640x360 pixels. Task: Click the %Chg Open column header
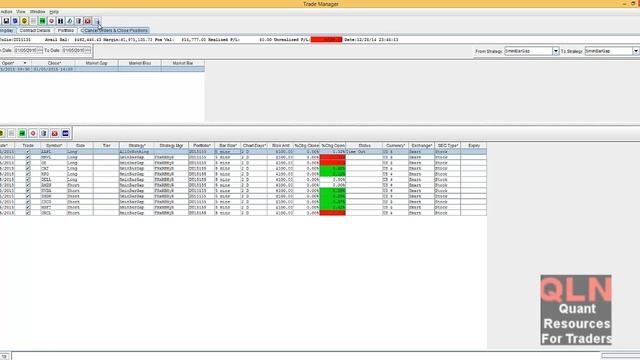[x=333, y=146]
